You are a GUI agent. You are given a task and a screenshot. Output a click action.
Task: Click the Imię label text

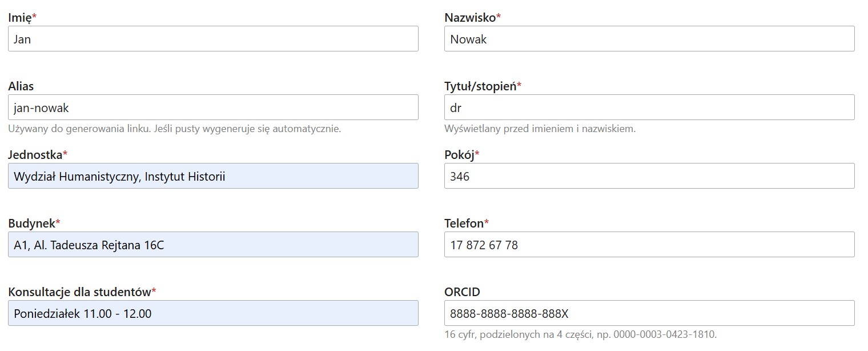click(20, 18)
